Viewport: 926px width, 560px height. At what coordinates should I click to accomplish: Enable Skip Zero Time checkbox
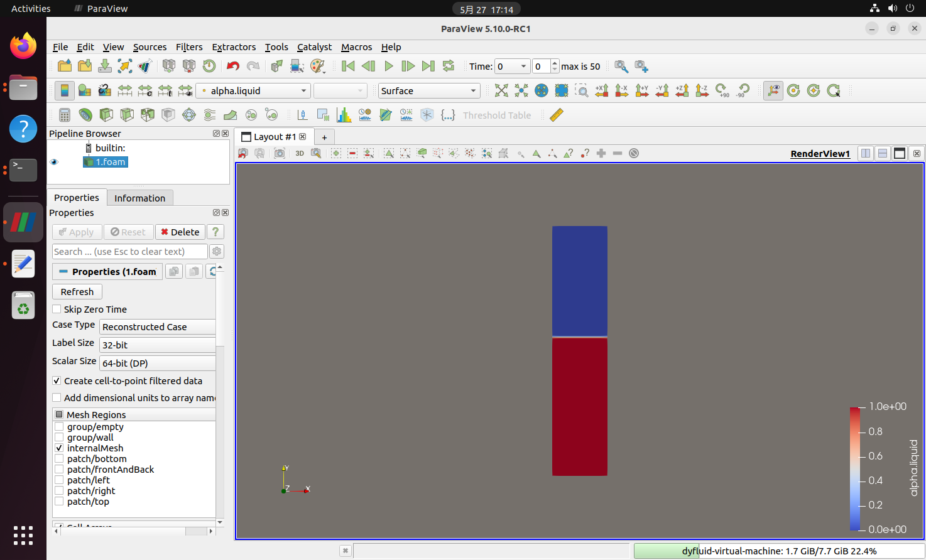coord(57,309)
